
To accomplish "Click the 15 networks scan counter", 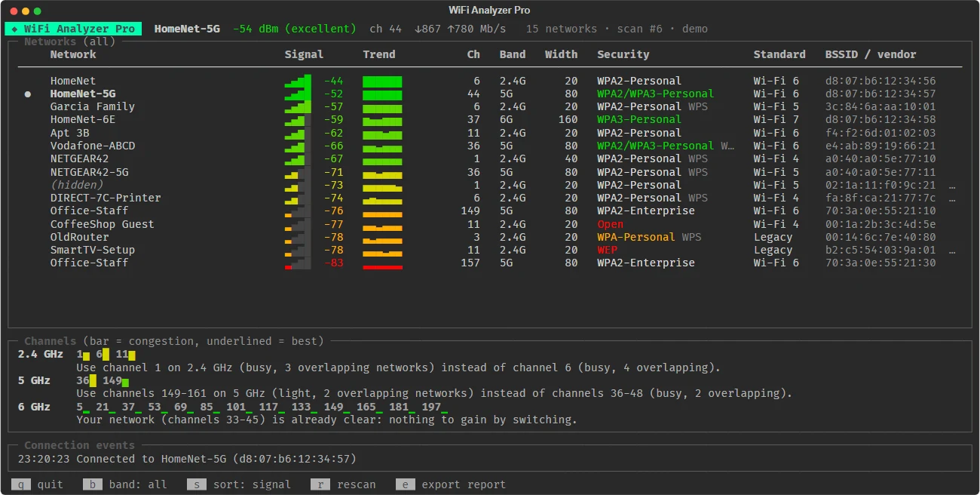I will (562, 29).
